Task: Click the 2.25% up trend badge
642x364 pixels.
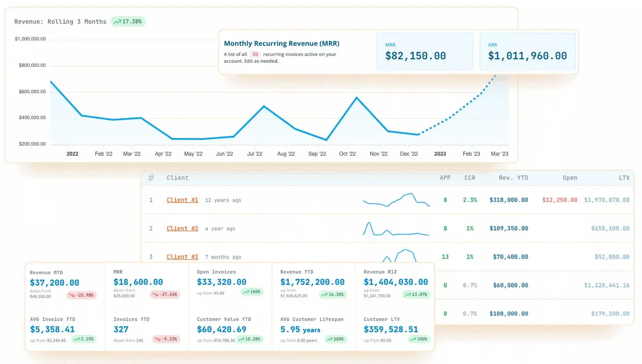Action: click(84, 339)
